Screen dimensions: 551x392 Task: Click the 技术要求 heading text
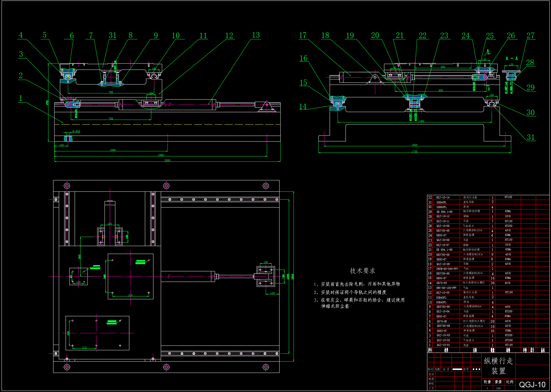[362, 271]
